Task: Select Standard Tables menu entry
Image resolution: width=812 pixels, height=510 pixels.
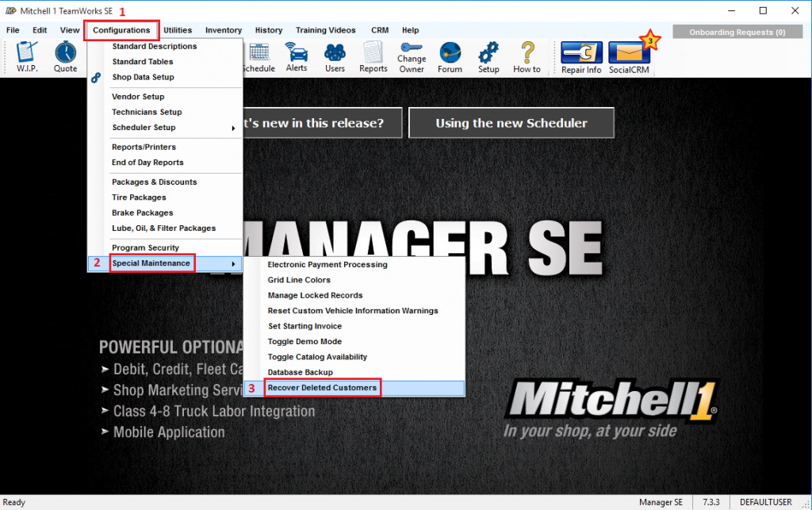Action: click(x=165, y=62)
